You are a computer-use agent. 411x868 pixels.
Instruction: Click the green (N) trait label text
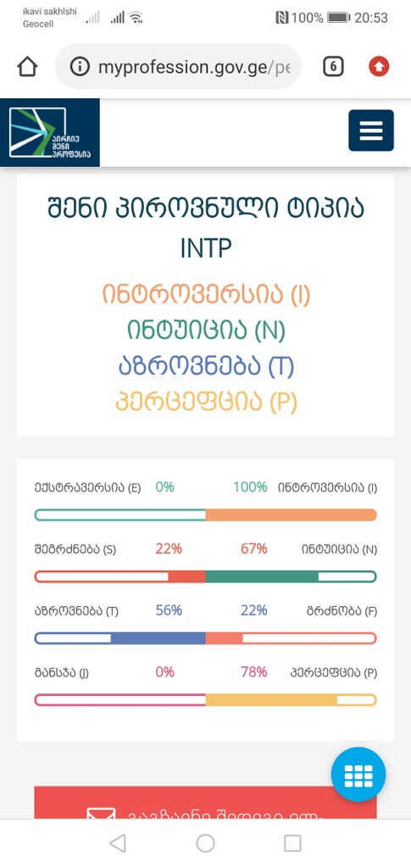pos(206,331)
